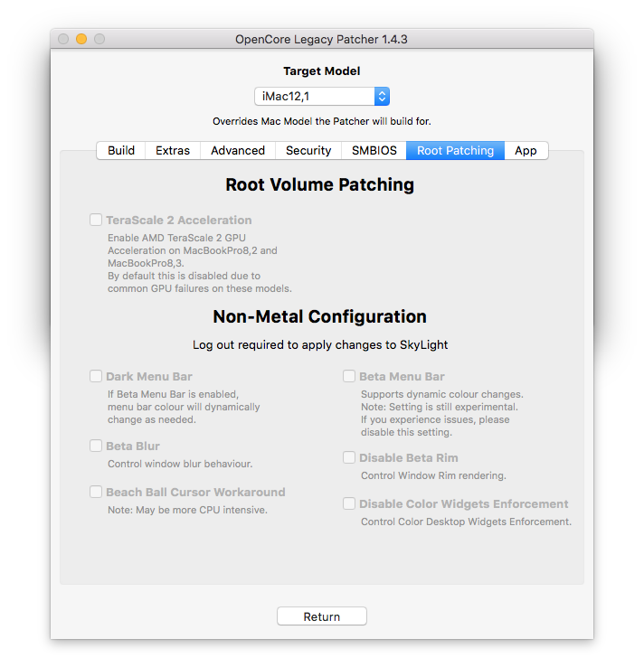This screenshot has height=658, width=644.
Task: Click the text 'Overrides Mac Model the Patcher will build for.'
Action: 322,121
